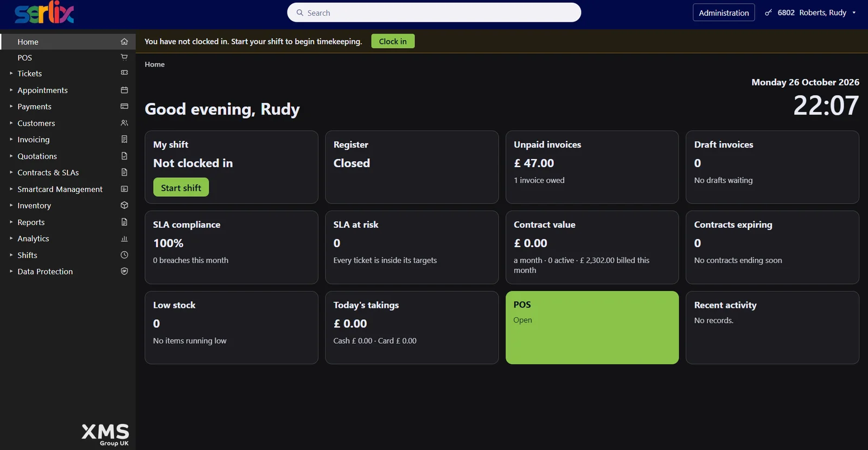Expand the Inventory menu arrow
The height and width of the screenshot is (450, 868).
coord(11,205)
